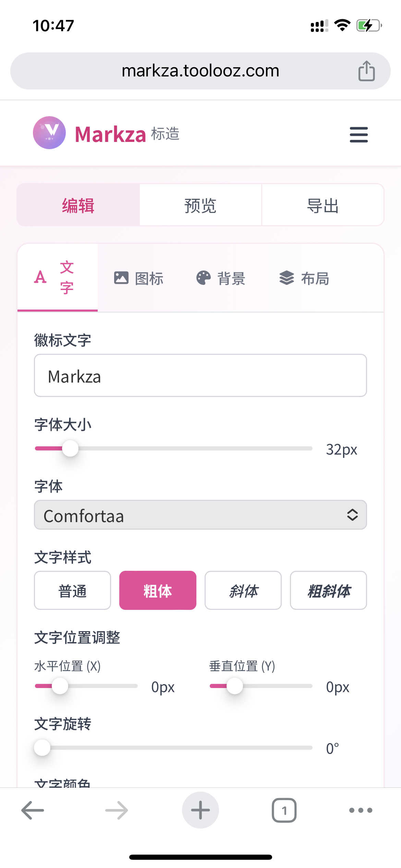Viewport: 401px width, 868px height.
Task: Click the Markza logo icon
Action: point(49,133)
